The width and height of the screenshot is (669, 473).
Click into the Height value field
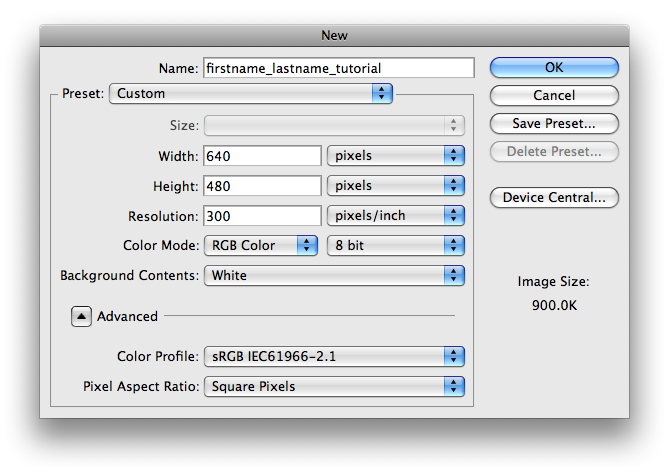[x=262, y=186]
